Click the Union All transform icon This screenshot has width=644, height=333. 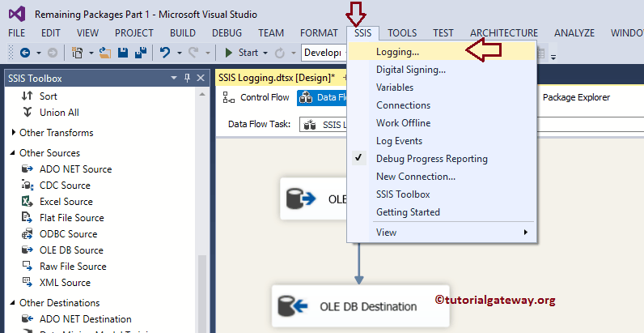click(28, 113)
